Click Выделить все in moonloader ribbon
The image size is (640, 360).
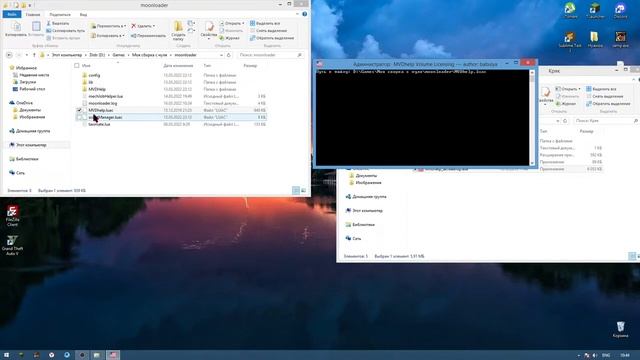click(265, 23)
